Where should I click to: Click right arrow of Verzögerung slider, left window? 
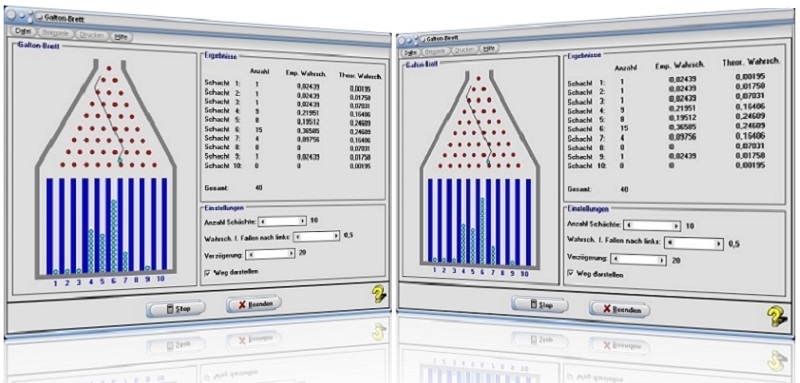tap(292, 252)
